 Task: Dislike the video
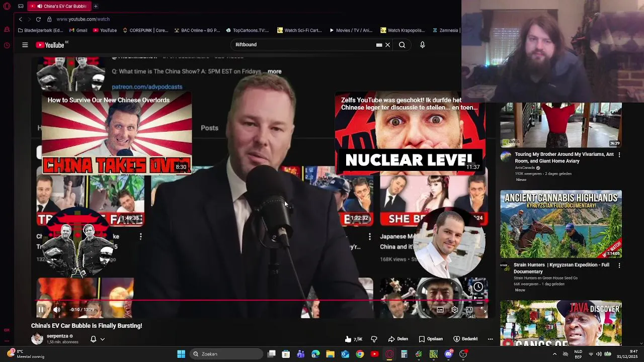[374, 339]
